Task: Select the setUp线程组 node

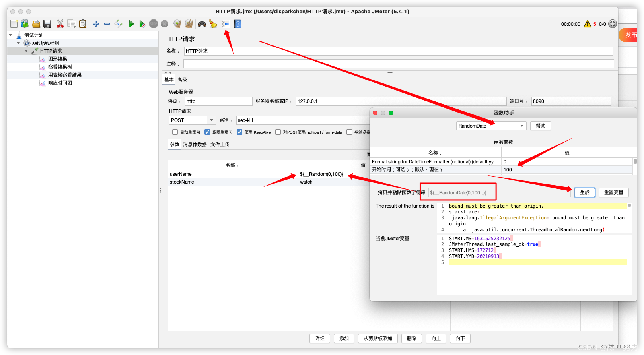Action: [45, 43]
